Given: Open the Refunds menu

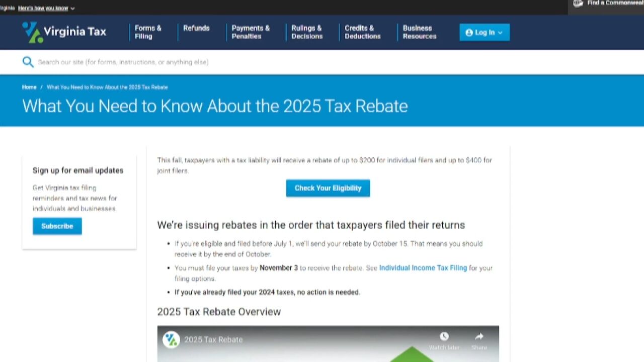Looking at the screenshot, I should coord(196,29).
